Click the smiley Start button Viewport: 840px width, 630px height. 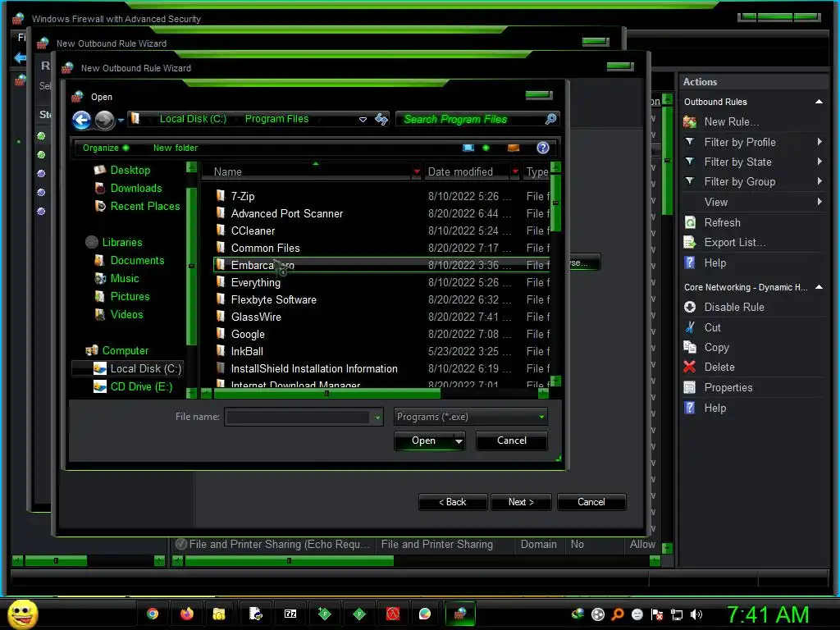[22, 614]
